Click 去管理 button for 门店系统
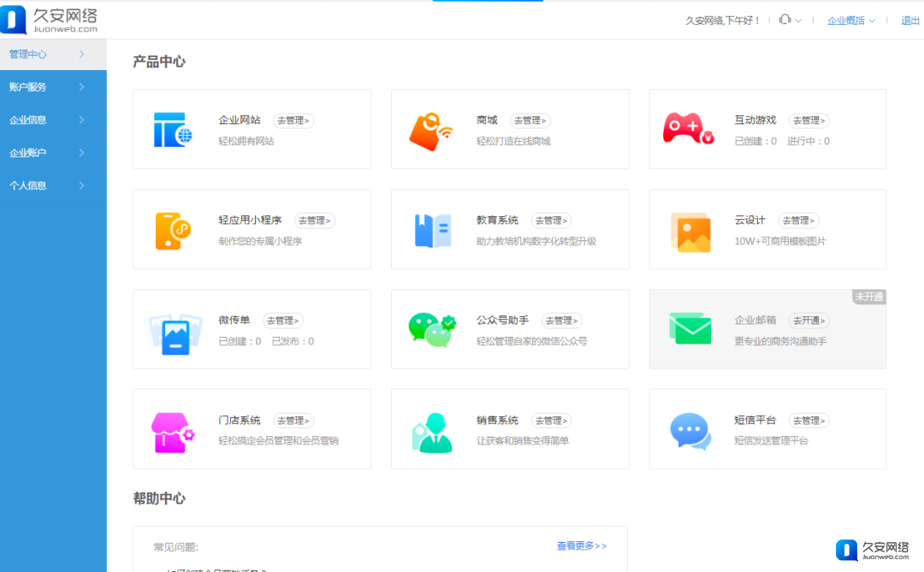This screenshot has height=572, width=924. click(x=293, y=421)
